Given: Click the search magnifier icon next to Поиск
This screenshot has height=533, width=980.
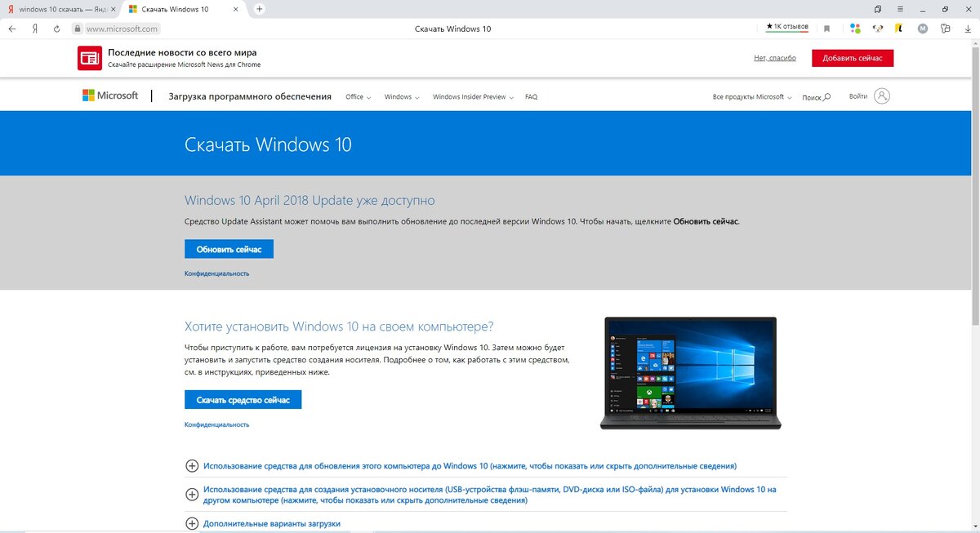Looking at the screenshot, I should 826,97.
